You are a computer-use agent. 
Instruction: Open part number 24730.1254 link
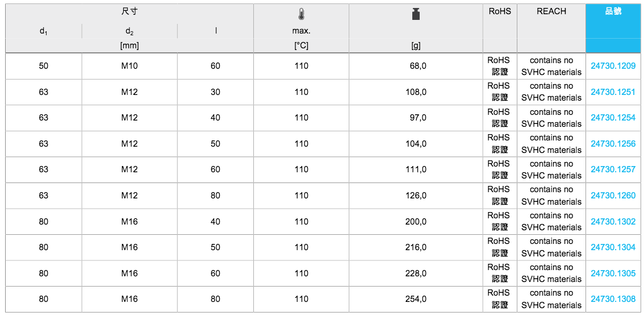pos(613,118)
